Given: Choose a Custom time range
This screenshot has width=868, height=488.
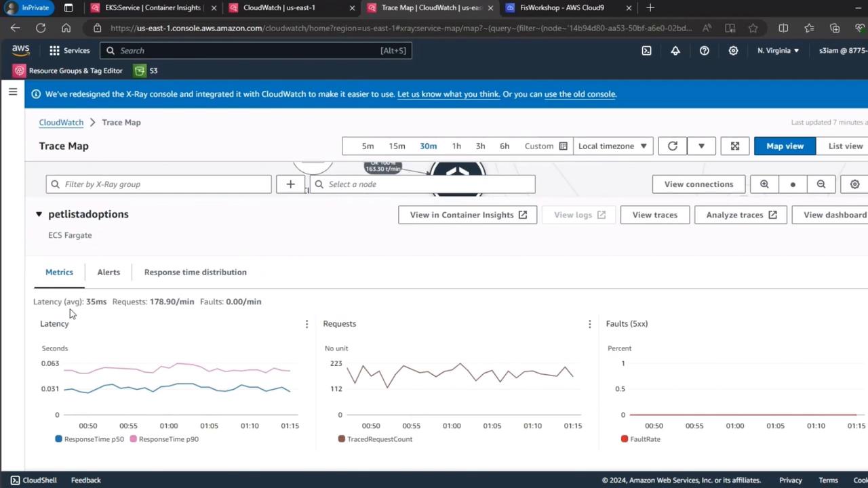Looking at the screenshot, I should (545, 146).
